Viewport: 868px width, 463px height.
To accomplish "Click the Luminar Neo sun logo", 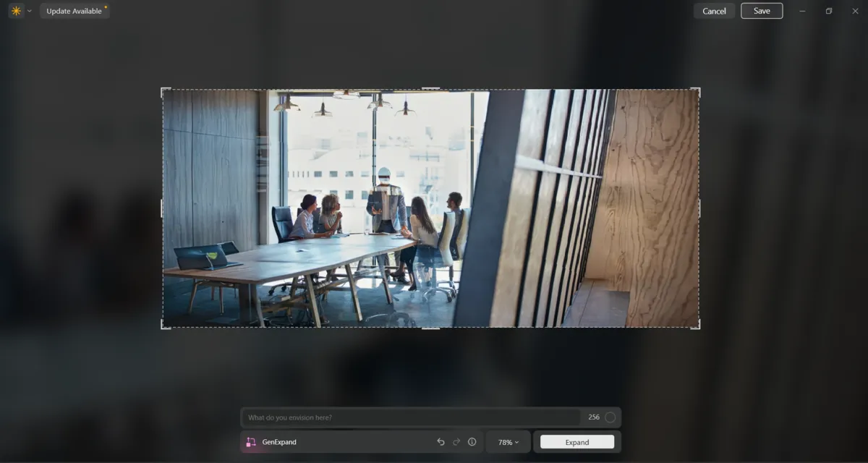I will point(14,10).
